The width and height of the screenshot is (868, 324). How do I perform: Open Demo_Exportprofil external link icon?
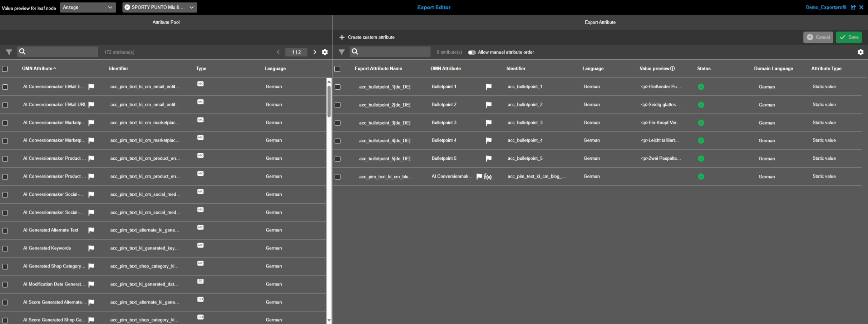853,7
